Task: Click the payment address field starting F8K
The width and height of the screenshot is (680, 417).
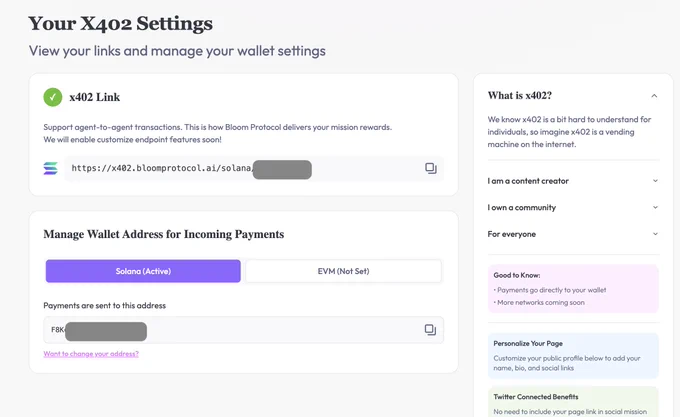Action: [x=243, y=330]
